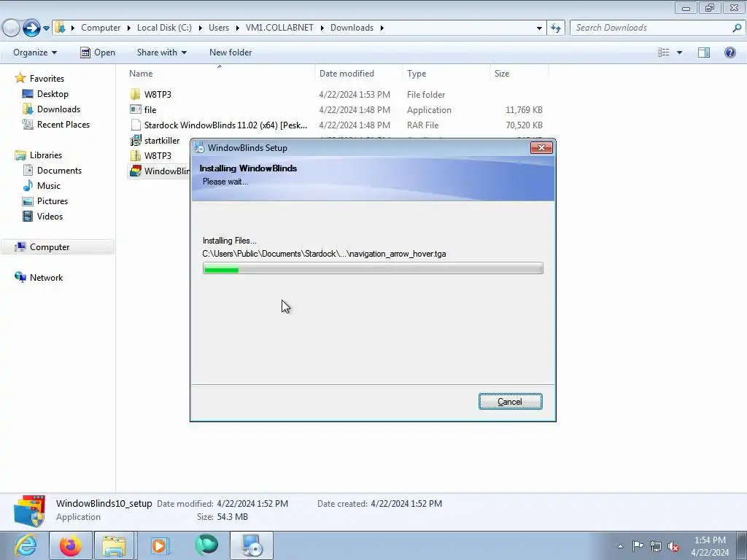
Task: Select the startkiller item
Action: [x=162, y=141]
